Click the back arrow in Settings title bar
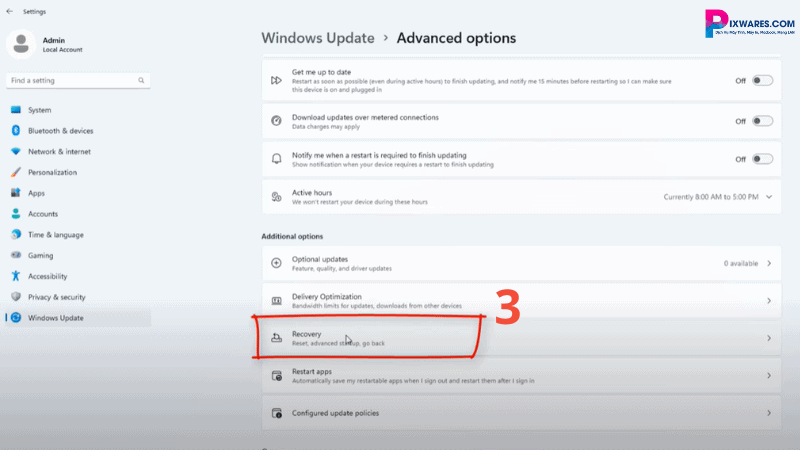The image size is (800, 450). coord(9,12)
